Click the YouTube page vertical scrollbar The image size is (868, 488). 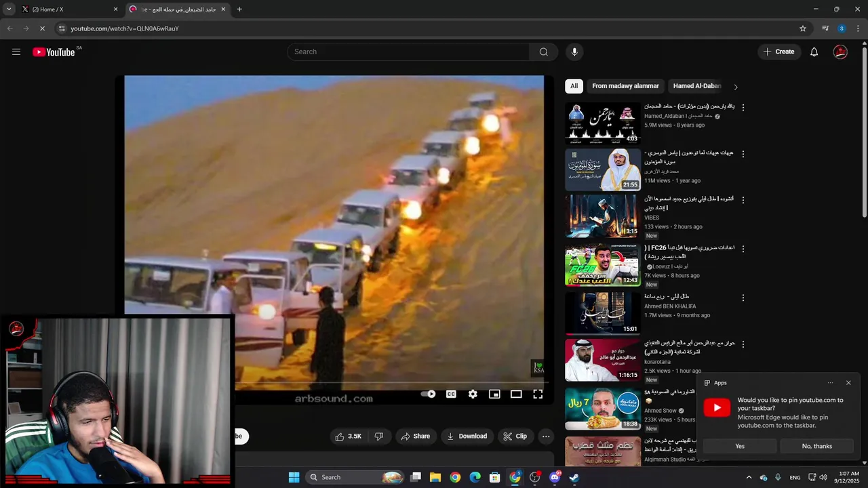point(864,129)
